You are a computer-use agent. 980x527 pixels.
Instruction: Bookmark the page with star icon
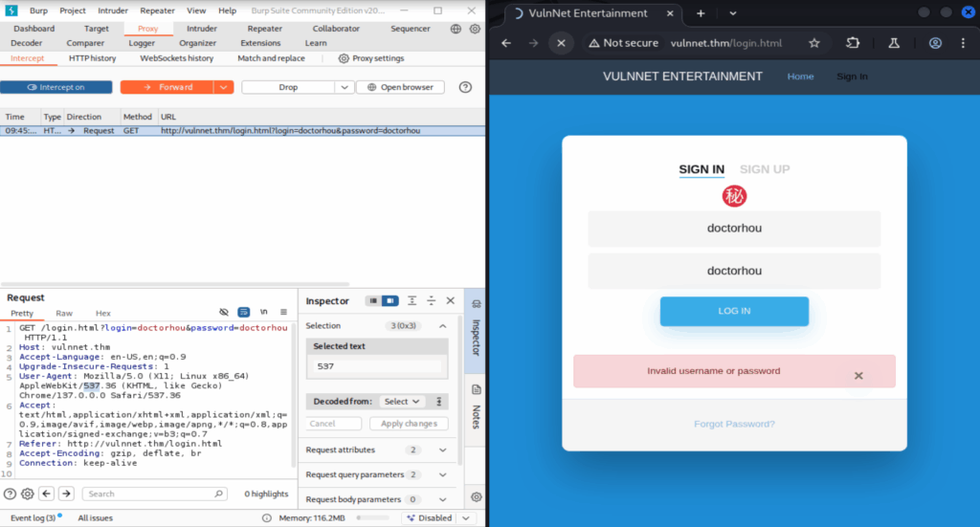813,43
